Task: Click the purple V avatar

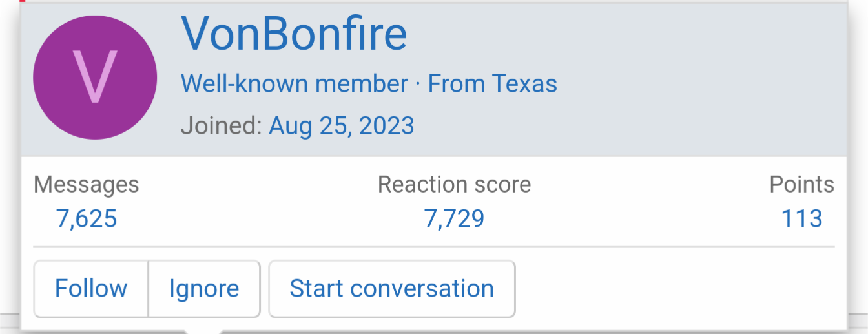Action: [94, 78]
